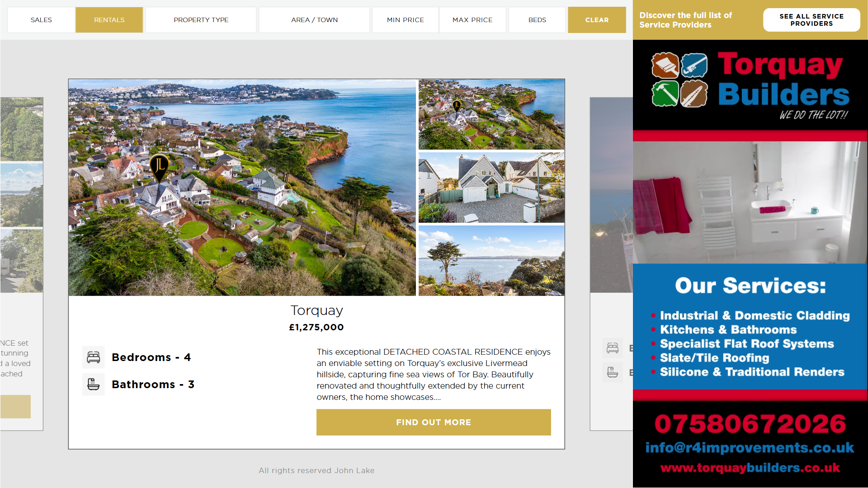Toggle the Sales listing filter
Screen dimensions: 868x488
click(x=41, y=20)
